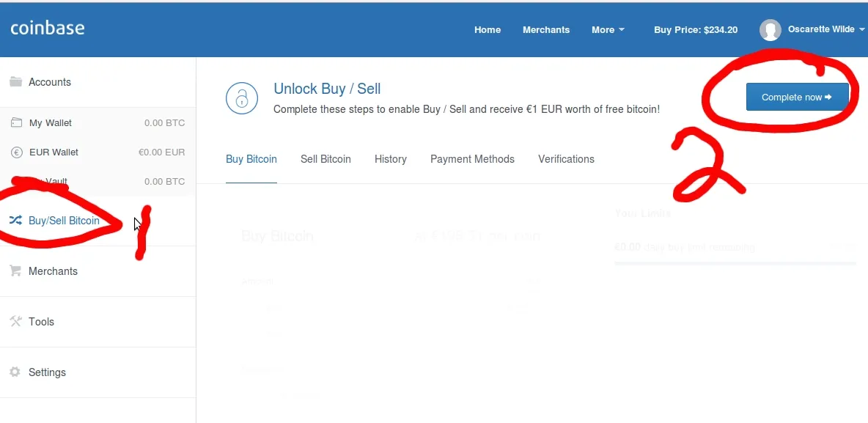Open Accounts in the sidebar
Screen dimensions: 868x423
click(x=50, y=82)
